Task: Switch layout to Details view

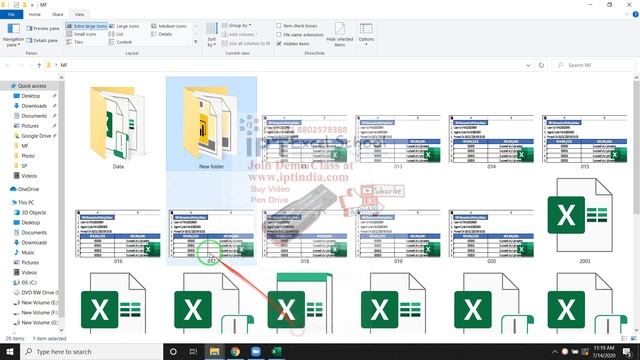Action: [x=162, y=34]
